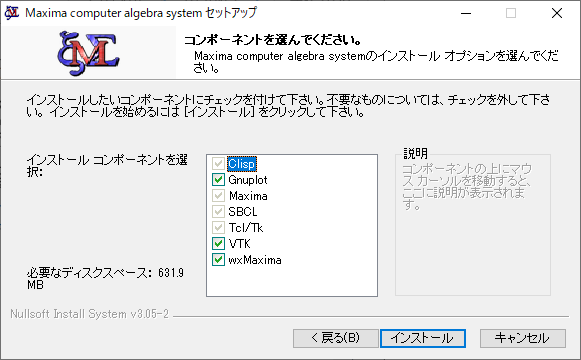581x360 pixels.
Task: Select the SBCL label in component list
Action: click(243, 211)
